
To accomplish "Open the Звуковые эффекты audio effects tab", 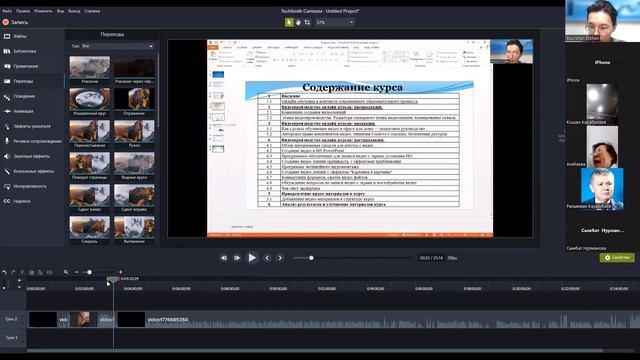I will (32, 156).
